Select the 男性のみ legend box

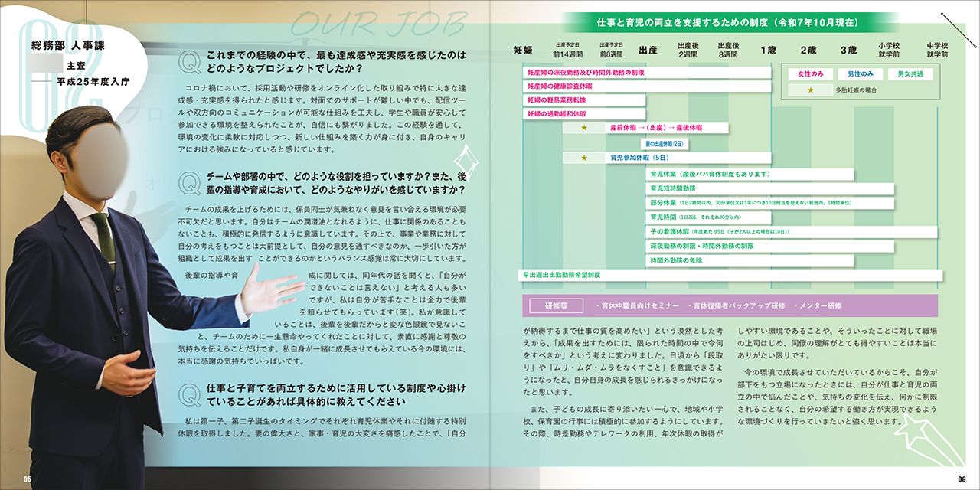tap(861, 74)
